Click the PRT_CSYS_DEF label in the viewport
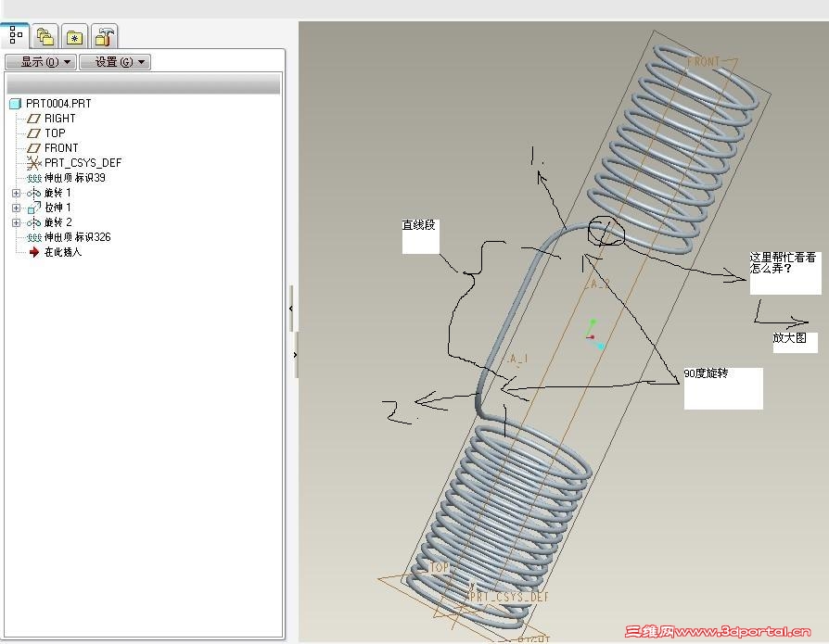This screenshot has height=644, width=829. 508,597
